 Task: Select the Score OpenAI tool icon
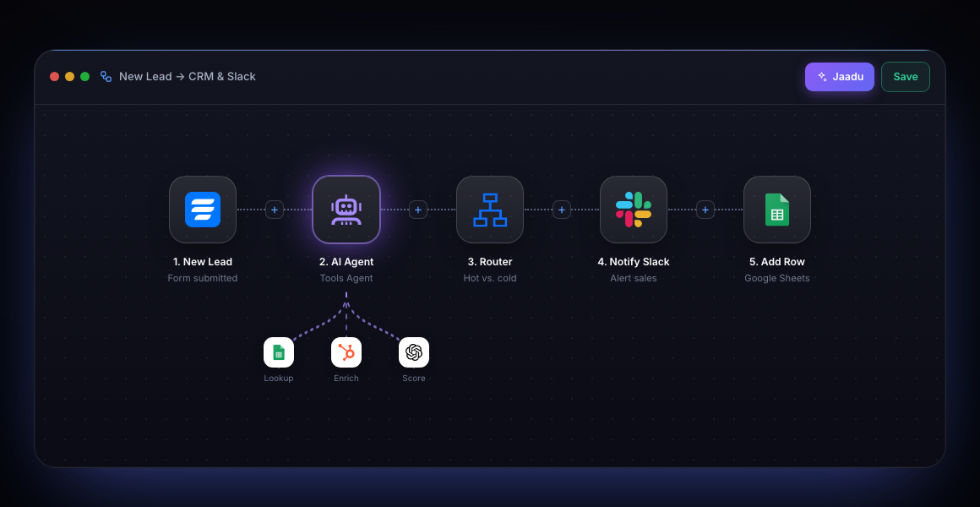(x=414, y=352)
